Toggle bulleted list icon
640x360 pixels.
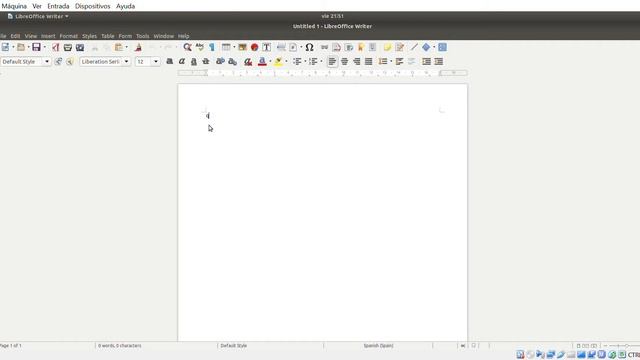[297, 62]
